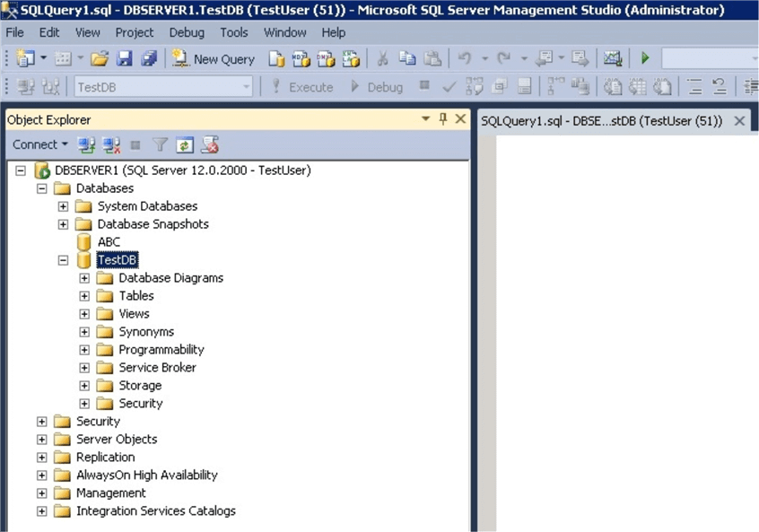Click the New Query toolbar button
Viewport: 759px width, 532px height.
point(214,58)
